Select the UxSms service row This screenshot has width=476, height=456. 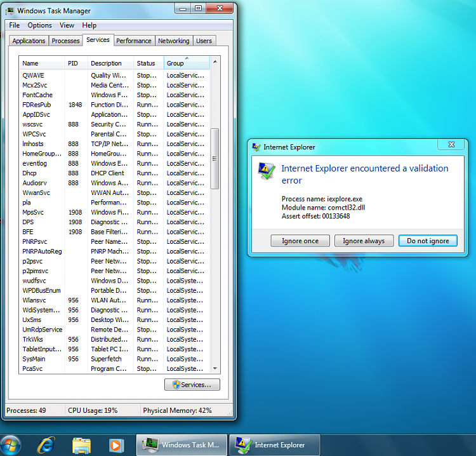114,319
